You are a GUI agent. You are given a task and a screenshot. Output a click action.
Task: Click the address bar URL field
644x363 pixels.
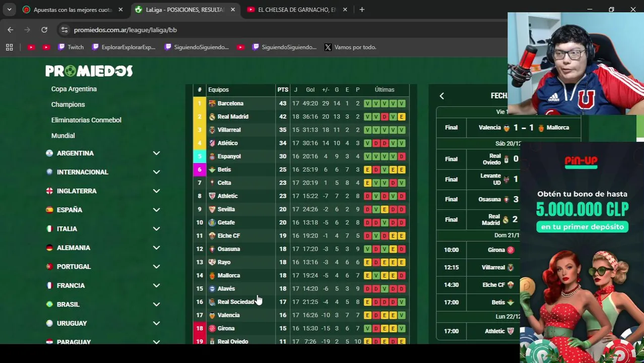[282, 30]
